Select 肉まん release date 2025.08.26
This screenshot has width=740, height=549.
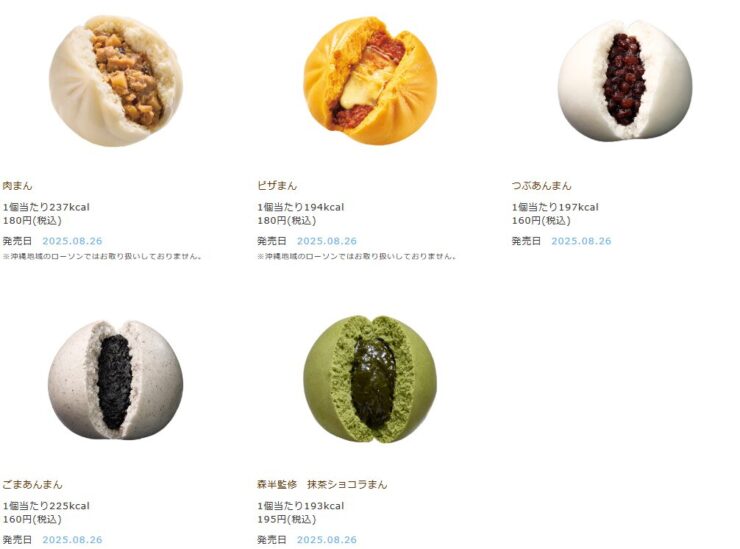pos(72,241)
